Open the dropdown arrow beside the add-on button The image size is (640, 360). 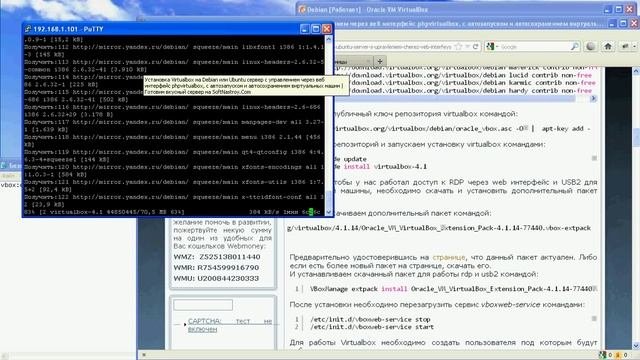(x=634, y=47)
